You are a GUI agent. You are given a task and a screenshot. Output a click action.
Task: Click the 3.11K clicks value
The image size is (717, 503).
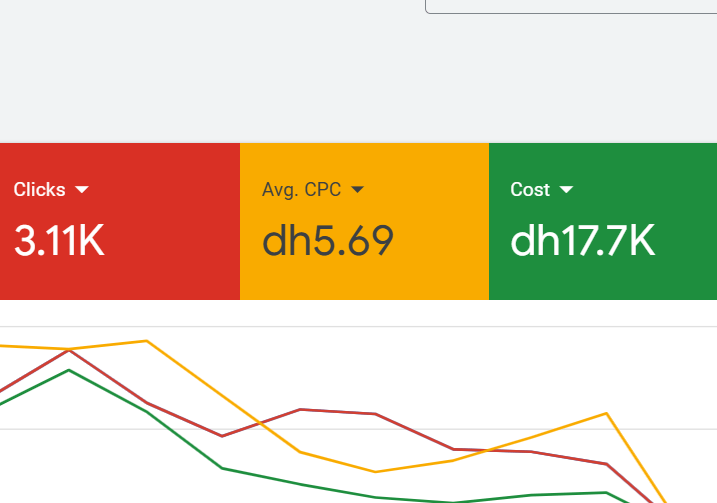[x=59, y=241]
